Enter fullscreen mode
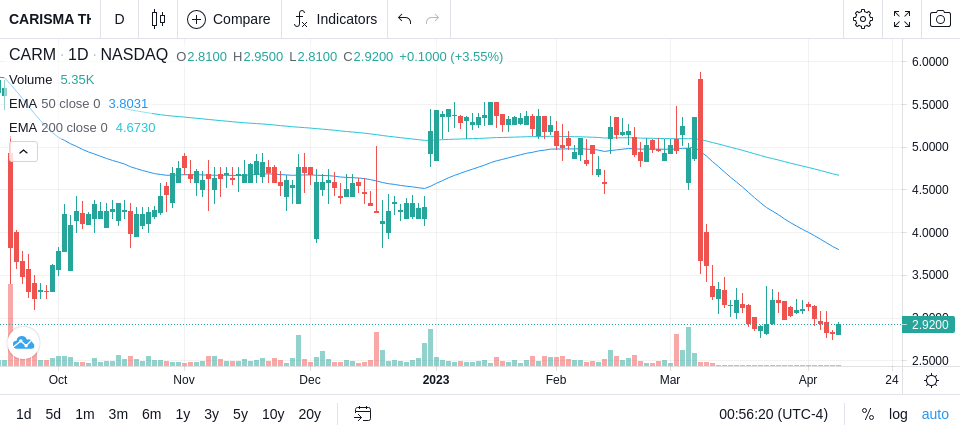Image resolution: width=960 pixels, height=433 pixels. (902, 19)
